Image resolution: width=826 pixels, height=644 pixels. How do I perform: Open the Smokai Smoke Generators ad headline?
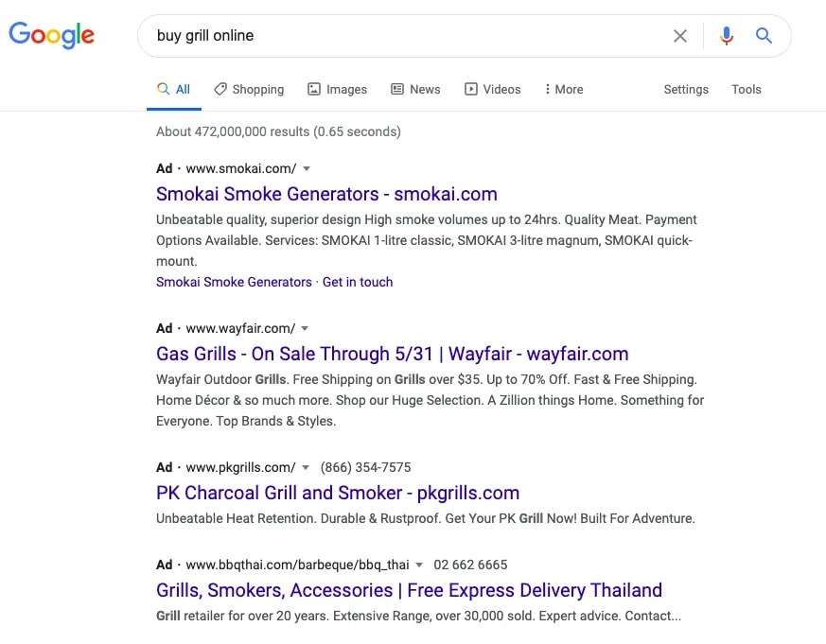click(x=326, y=194)
